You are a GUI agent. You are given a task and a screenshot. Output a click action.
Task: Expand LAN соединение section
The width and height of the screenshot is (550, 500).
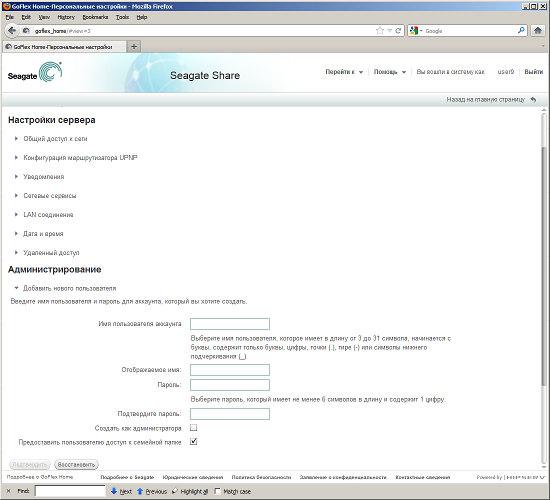coord(48,215)
